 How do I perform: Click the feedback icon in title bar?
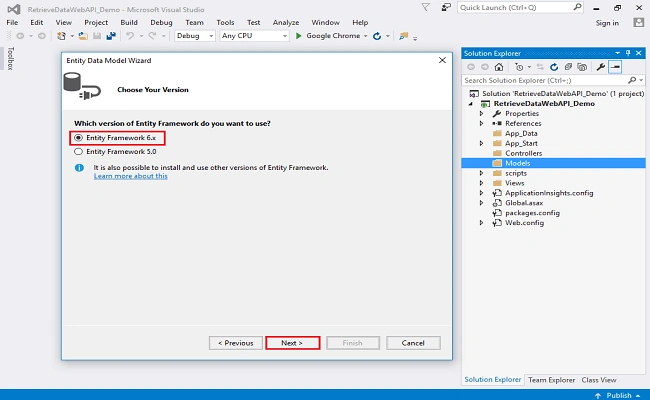(446, 7)
